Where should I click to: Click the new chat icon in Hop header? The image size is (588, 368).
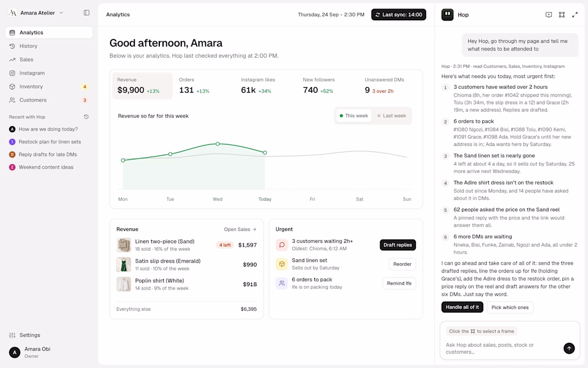pos(548,14)
